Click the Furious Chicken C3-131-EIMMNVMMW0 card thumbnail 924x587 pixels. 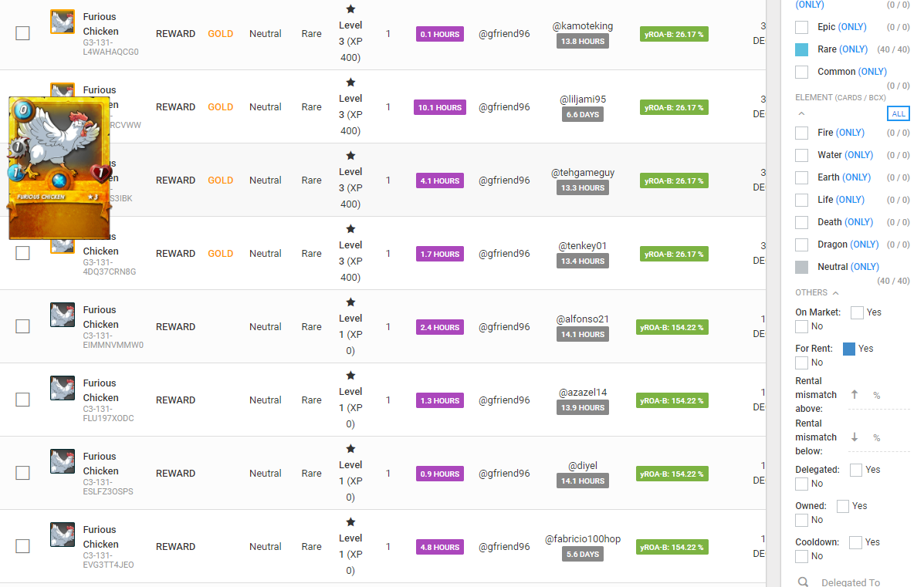63,315
